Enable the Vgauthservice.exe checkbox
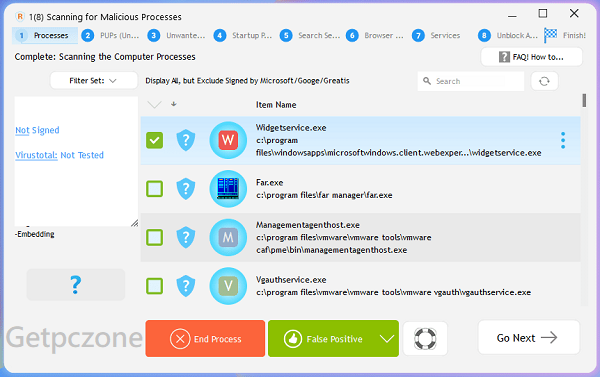The height and width of the screenshot is (377, 600). pos(155,286)
